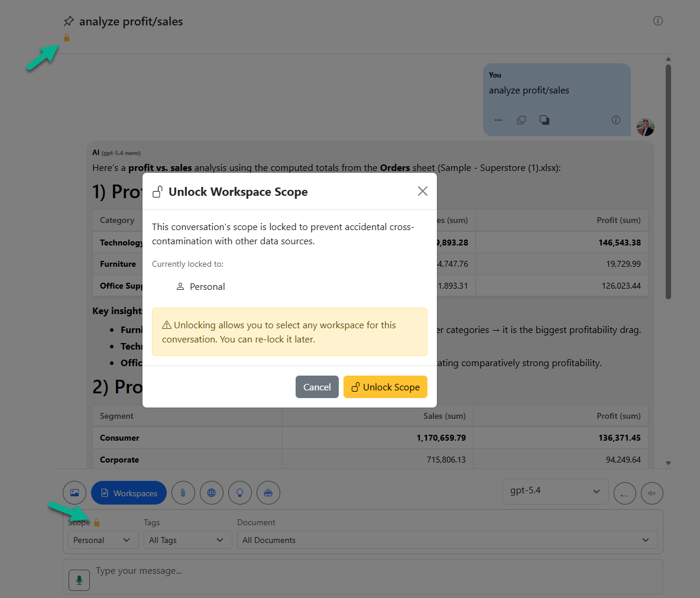
Task: Click the microphone icon in the message box
Action: 79,580
